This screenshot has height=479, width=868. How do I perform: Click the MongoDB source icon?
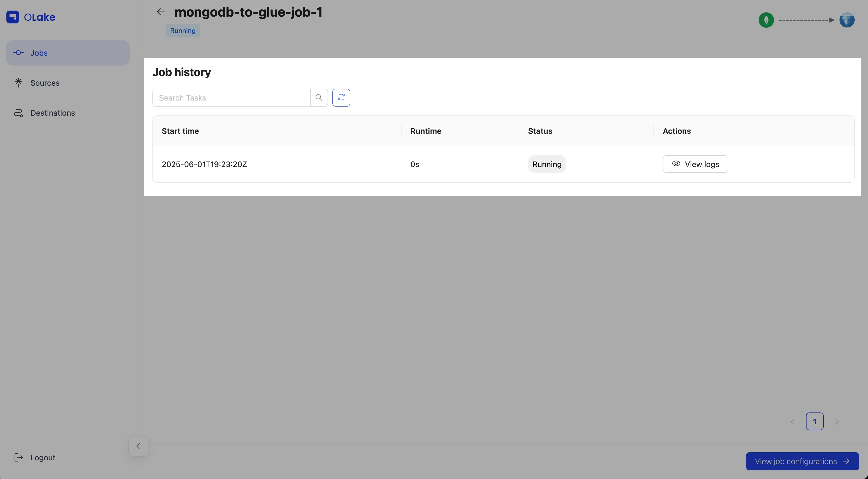click(x=766, y=20)
